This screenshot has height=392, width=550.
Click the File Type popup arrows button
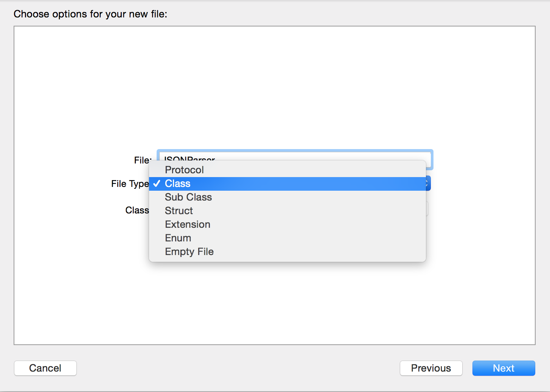[x=428, y=184]
